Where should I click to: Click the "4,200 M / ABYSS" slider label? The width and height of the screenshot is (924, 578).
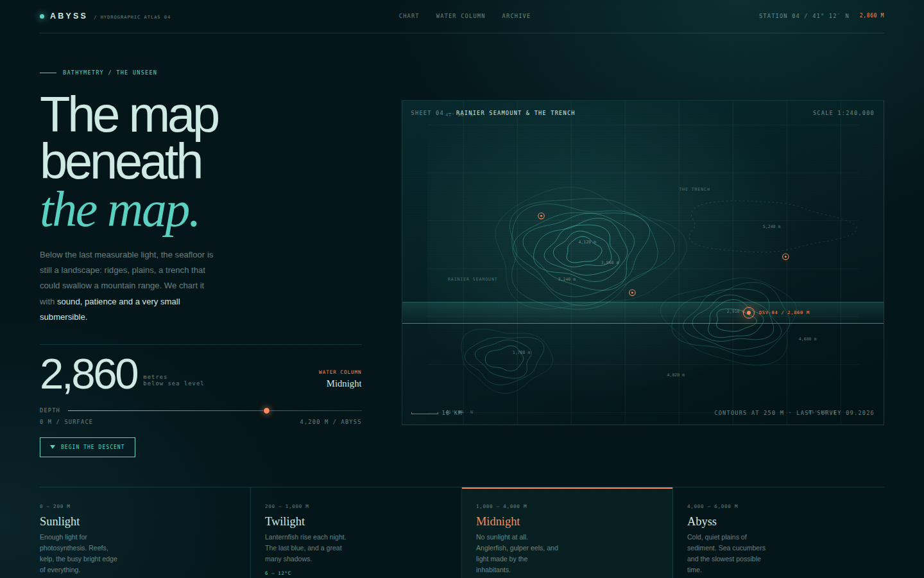click(330, 422)
